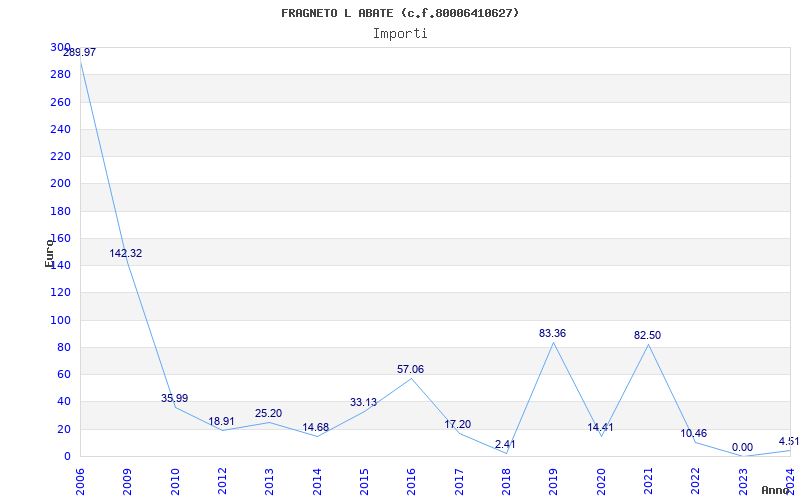Click the 18.91 data point label
This screenshot has height=500, width=800.
(221, 421)
